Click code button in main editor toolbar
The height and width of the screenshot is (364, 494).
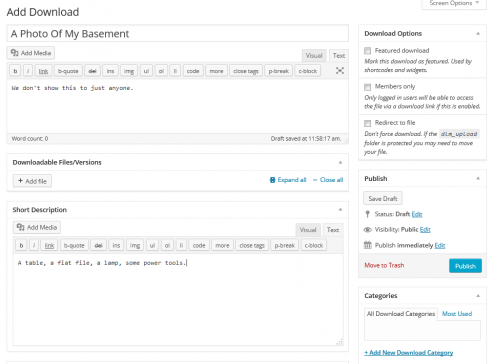193,71
